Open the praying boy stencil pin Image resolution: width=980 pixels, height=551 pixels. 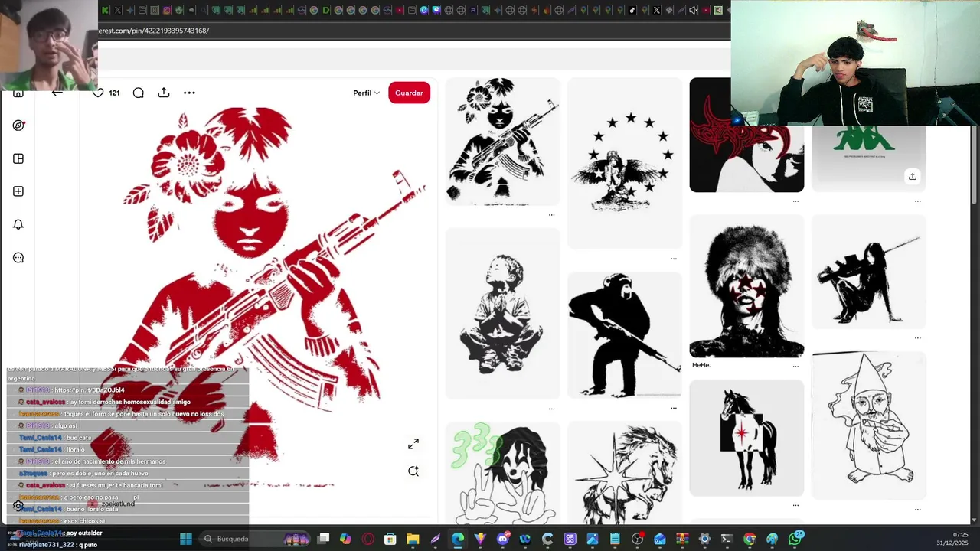coord(502,314)
